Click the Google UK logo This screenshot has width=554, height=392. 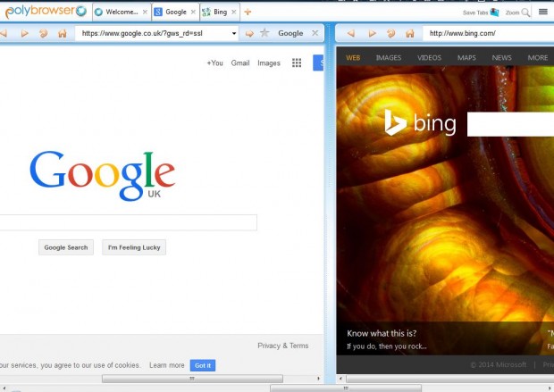click(103, 175)
